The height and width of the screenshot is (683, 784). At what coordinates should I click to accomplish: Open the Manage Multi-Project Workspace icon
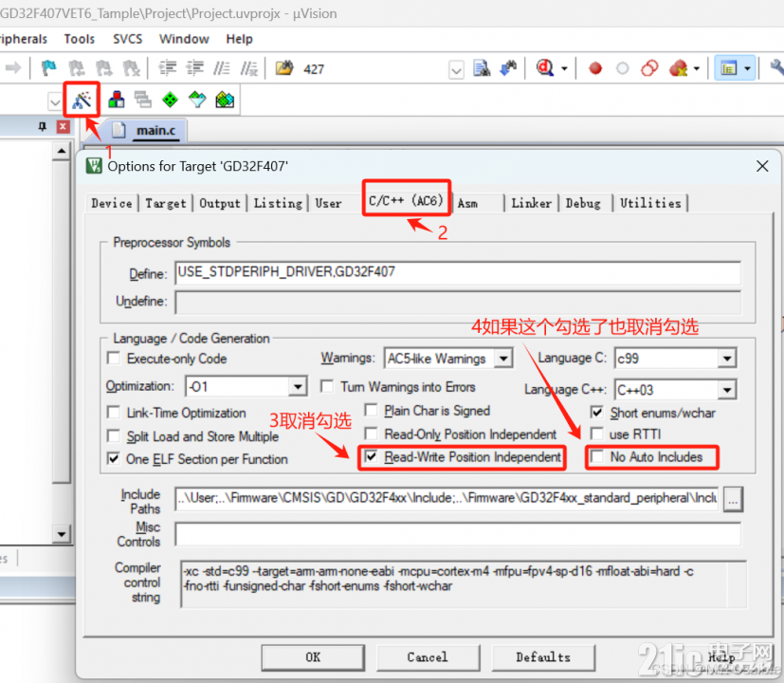pos(143,100)
